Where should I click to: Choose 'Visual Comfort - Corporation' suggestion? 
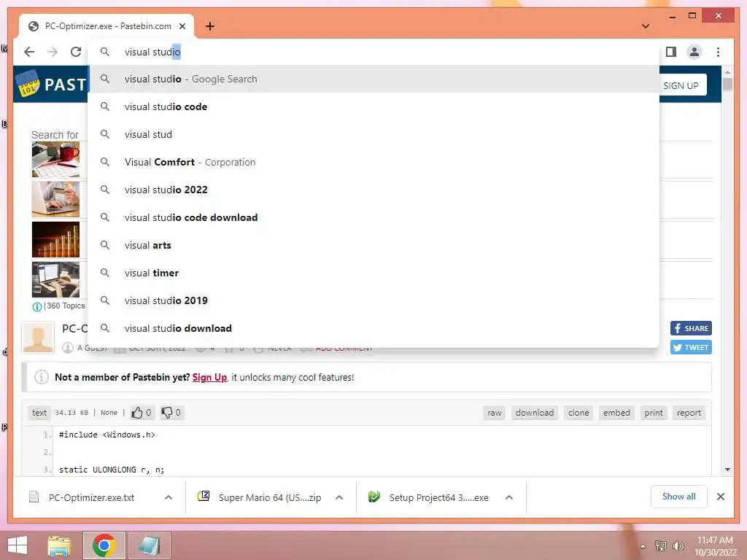[373, 162]
